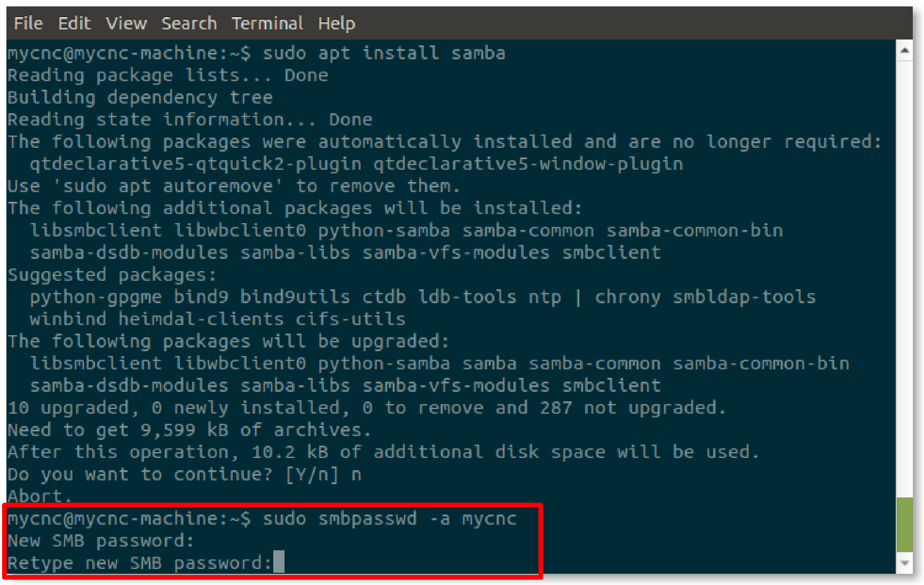
Task: Click the '[Y/n]' continue prompt text
Action: coord(312,475)
